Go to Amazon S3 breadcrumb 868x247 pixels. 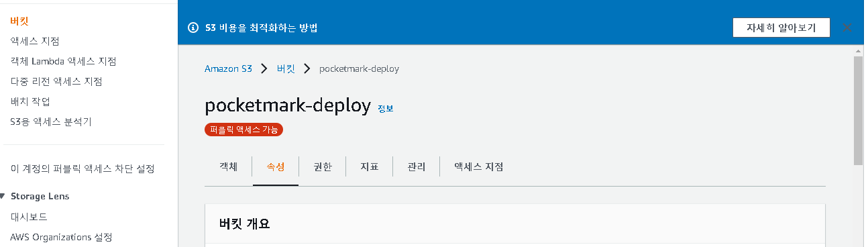coord(228,68)
